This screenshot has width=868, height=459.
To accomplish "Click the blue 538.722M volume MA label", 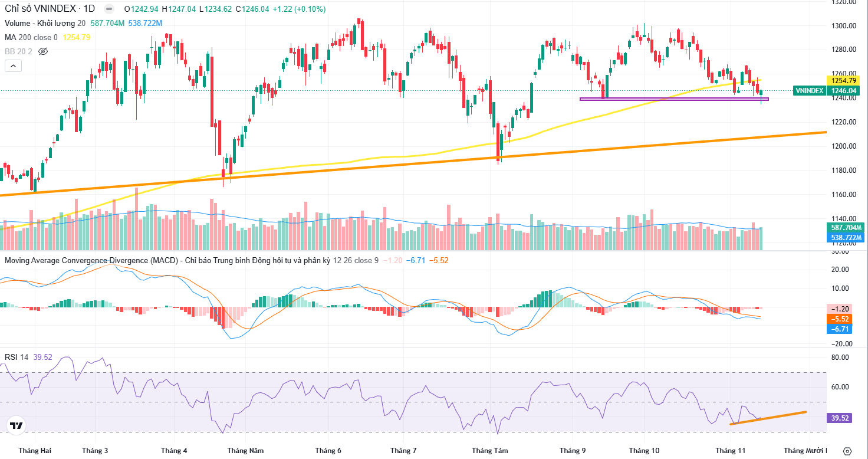I will [x=846, y=238].
